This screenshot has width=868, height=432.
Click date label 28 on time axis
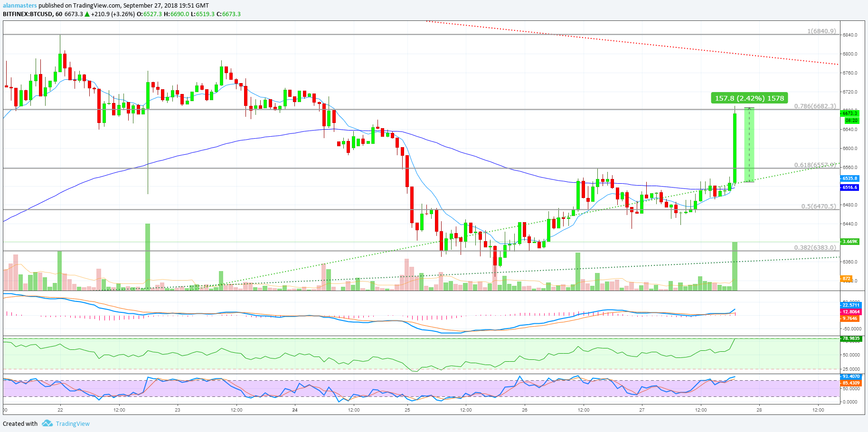[759, 410]
